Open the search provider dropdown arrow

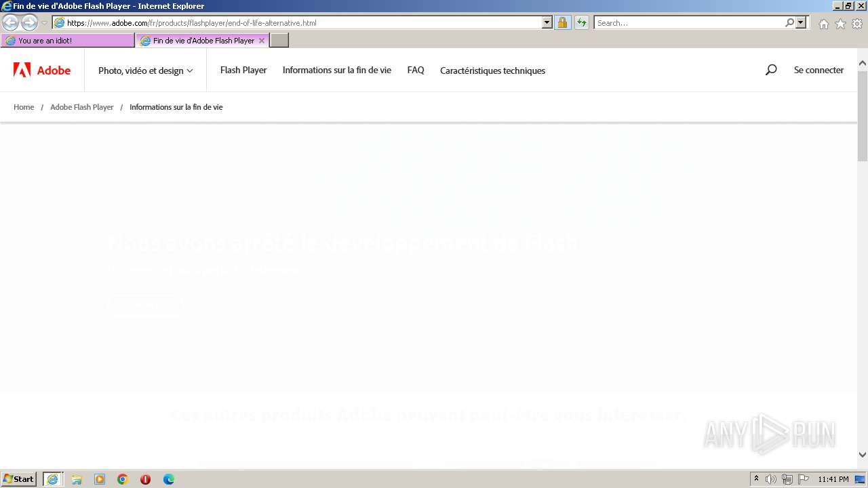801,23
